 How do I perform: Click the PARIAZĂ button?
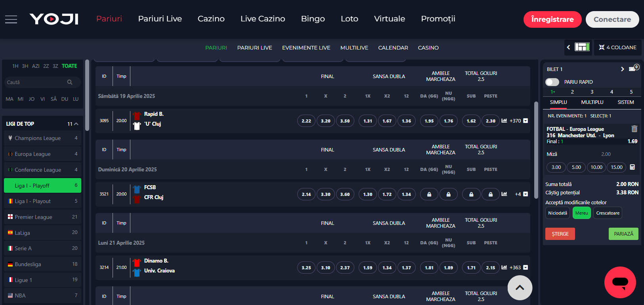coord(623,234)
